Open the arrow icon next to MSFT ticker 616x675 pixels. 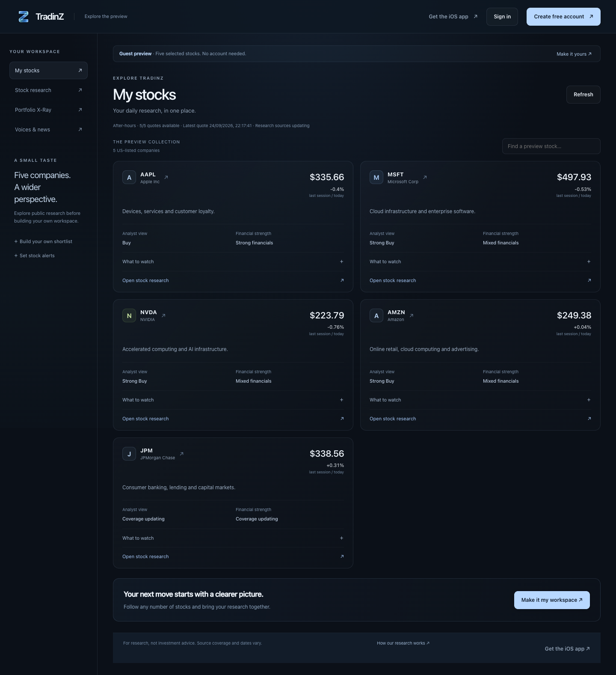[x=425, y=177]
